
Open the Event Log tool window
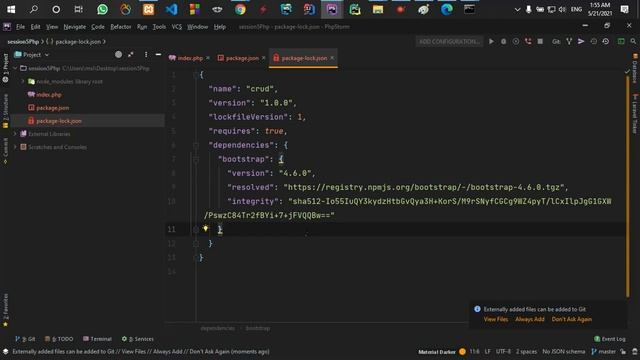tap(610, 339)
